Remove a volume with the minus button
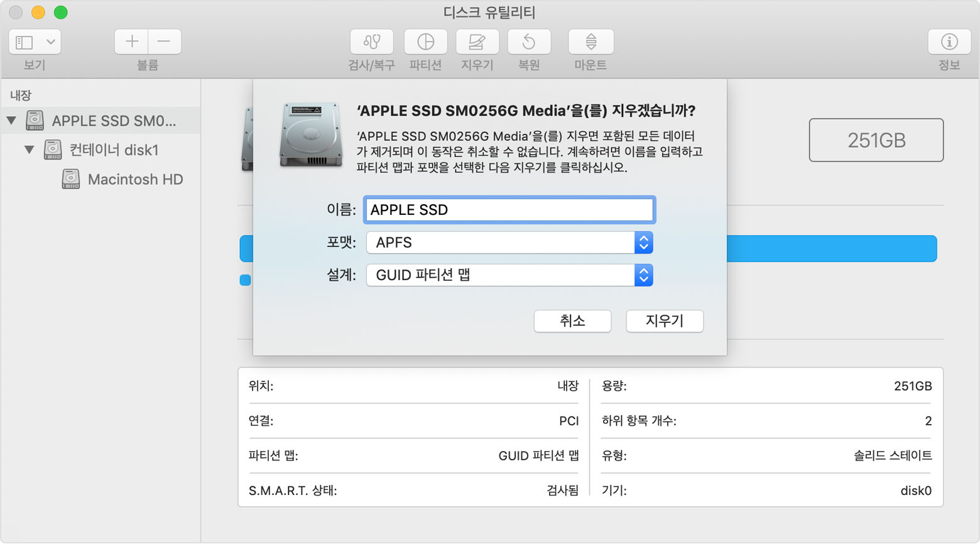 165,42
